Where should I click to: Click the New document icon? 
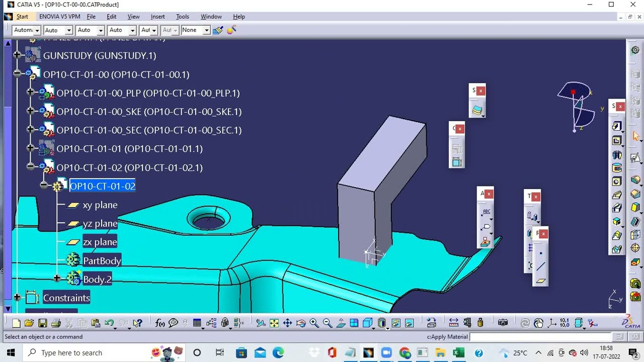tap(16, 323)
